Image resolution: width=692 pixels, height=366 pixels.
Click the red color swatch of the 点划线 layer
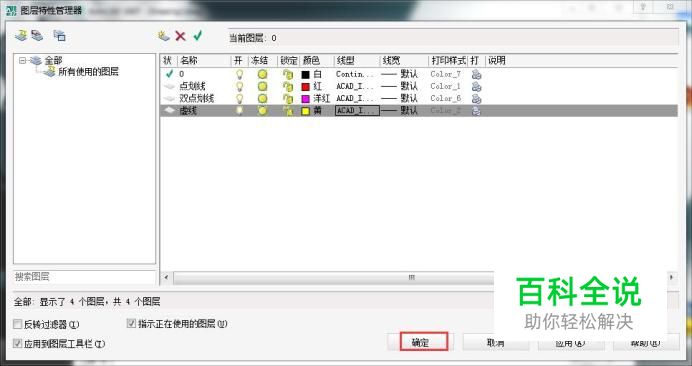point(305,87)
